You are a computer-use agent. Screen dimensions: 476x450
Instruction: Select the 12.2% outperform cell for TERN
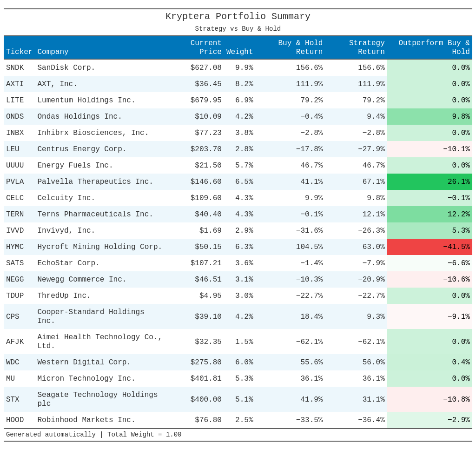(430, 214)
